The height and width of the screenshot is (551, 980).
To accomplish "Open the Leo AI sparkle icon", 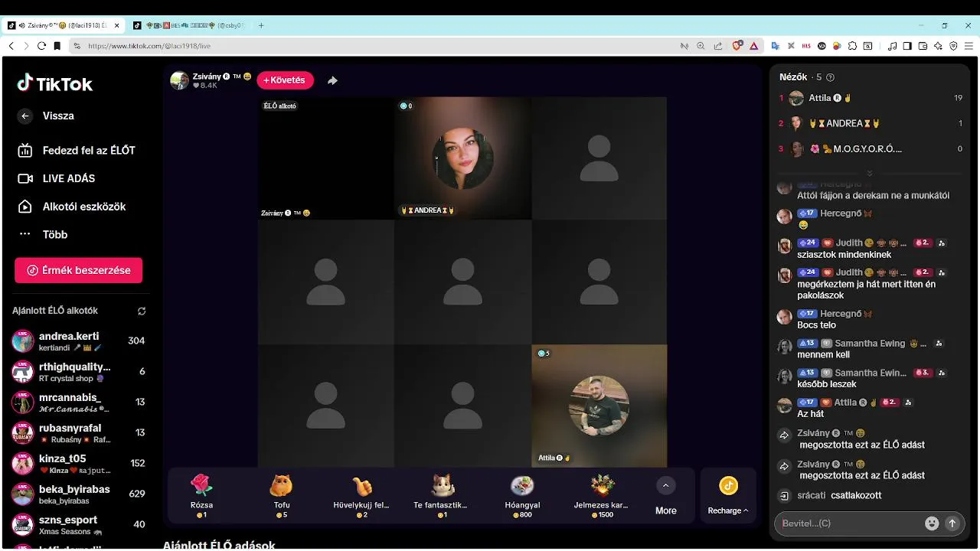I will click(938, 46).
